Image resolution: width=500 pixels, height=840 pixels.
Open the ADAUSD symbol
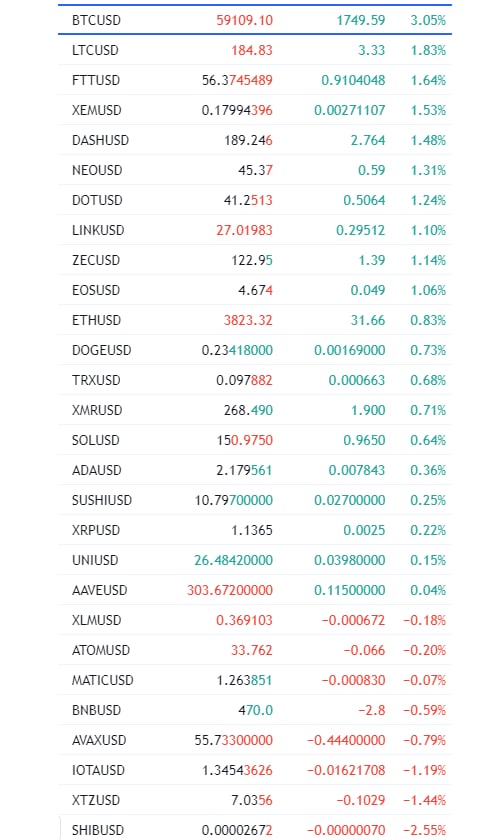(x=96, y=470)
